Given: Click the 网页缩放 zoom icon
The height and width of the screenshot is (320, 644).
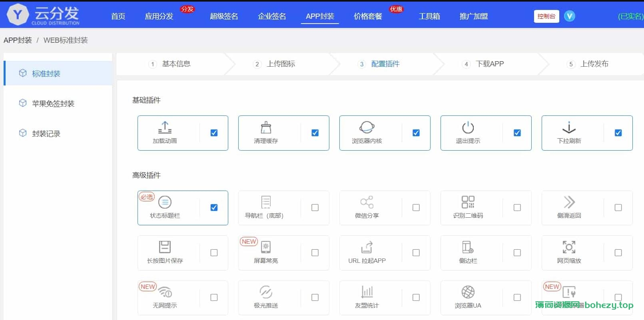Looking at the screenshot, I should click(x=569, y=247).
